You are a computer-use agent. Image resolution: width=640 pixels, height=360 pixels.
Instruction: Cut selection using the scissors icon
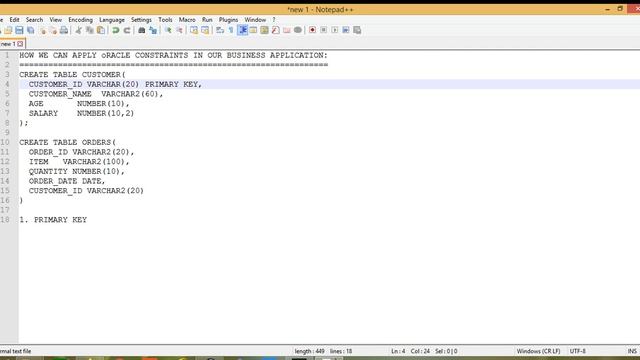coord(78,30)
